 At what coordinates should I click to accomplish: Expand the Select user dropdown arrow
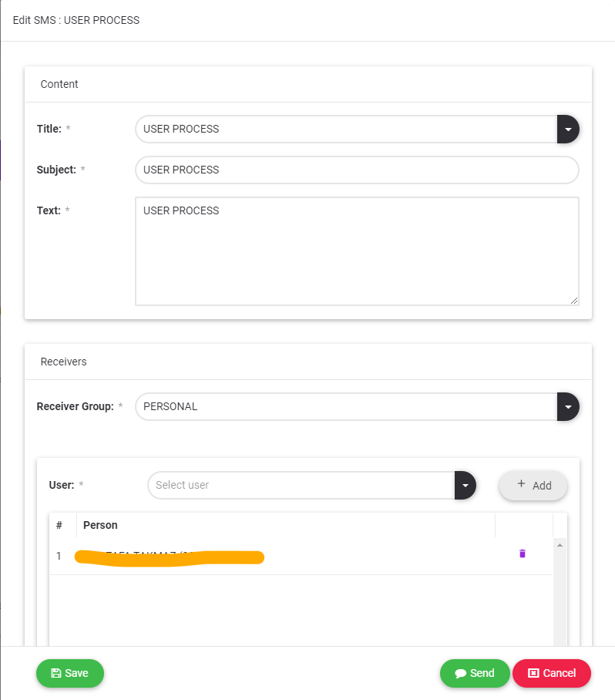(x=465, y=486)
